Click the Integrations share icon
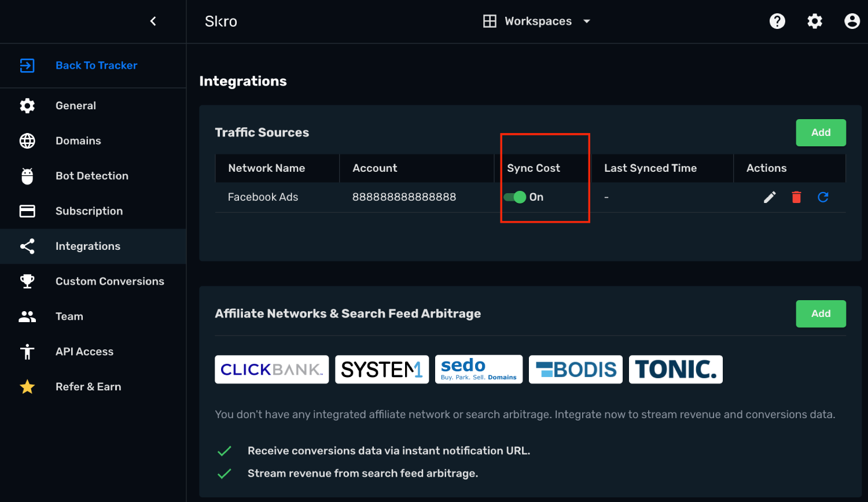Viewport: 868px width, 502px height. (x=27, y=246)
